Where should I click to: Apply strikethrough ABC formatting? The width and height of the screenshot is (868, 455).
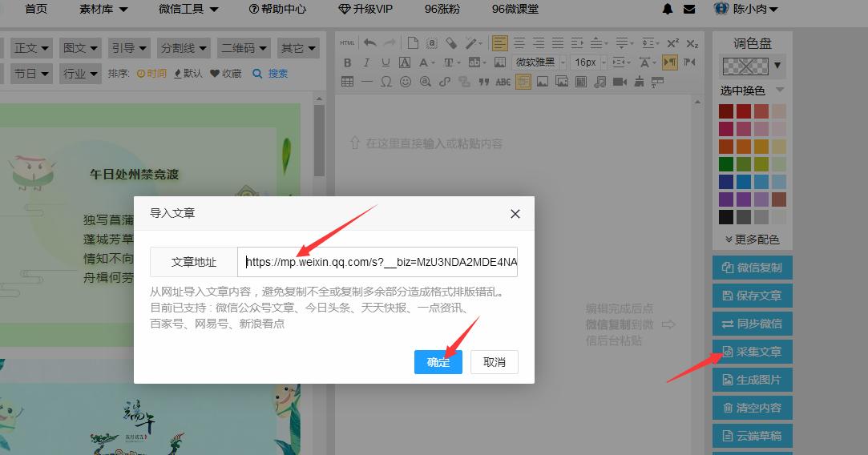(x=503, y=82)
